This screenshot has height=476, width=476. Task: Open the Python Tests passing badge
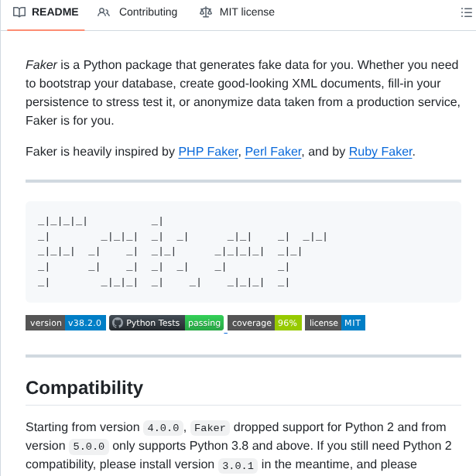point(166,323)
